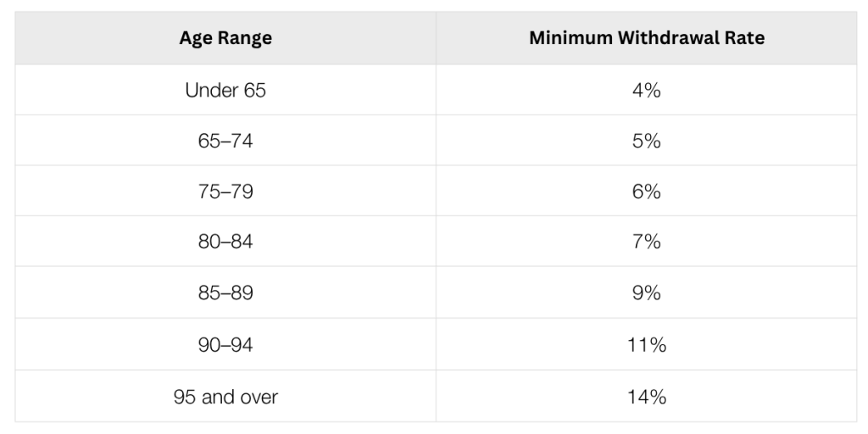
Task: Click the 90–94 age range cell
Action: pos(225,345)
